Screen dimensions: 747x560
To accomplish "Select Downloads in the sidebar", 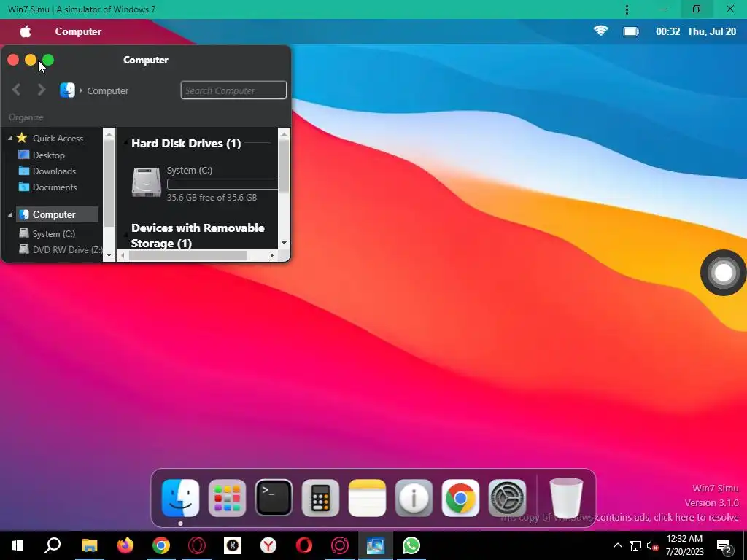I will point(54,171).
